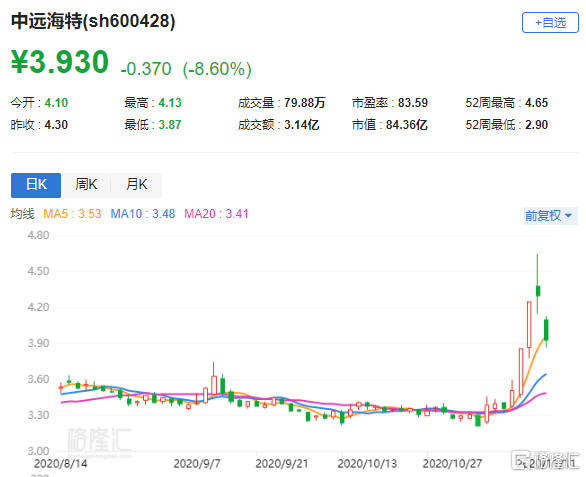Click the 52周最高 value 4.65

(x=536, y=102)
